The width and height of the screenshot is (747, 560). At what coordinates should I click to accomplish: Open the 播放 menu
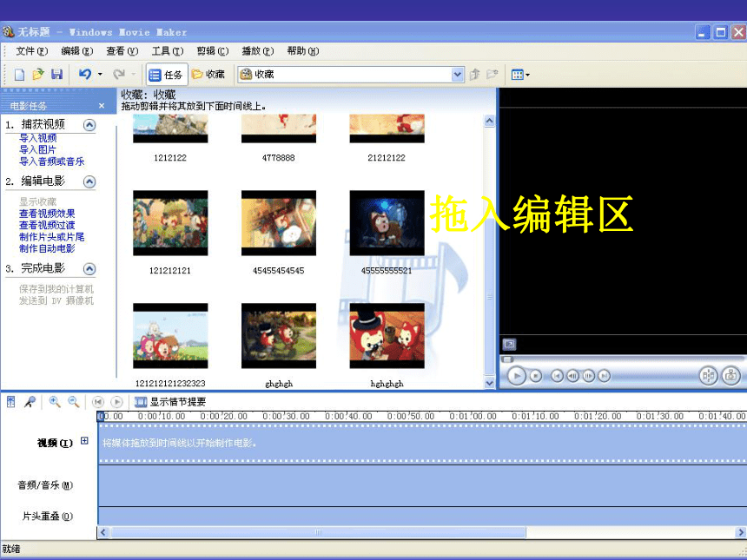(x=258, y=51)
